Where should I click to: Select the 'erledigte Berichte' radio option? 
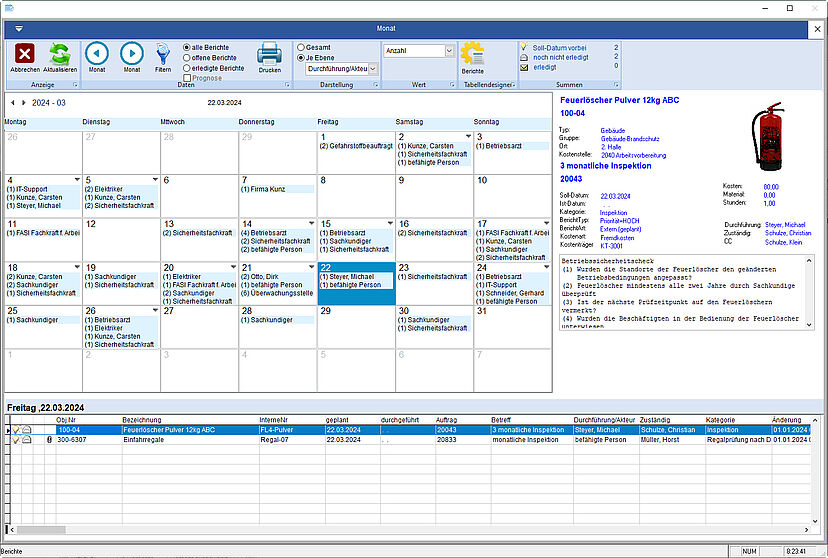[x=187, y=68]
